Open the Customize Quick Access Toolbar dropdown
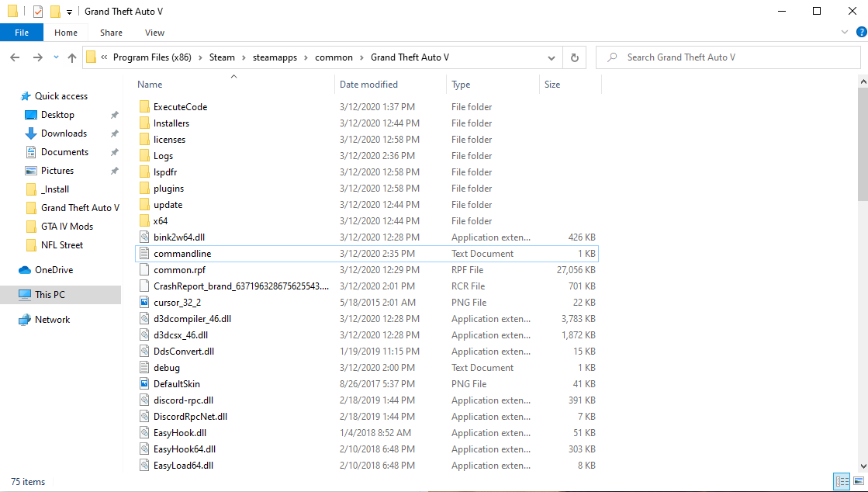Viewport: 868px width, 492px height. pos(69,12)
